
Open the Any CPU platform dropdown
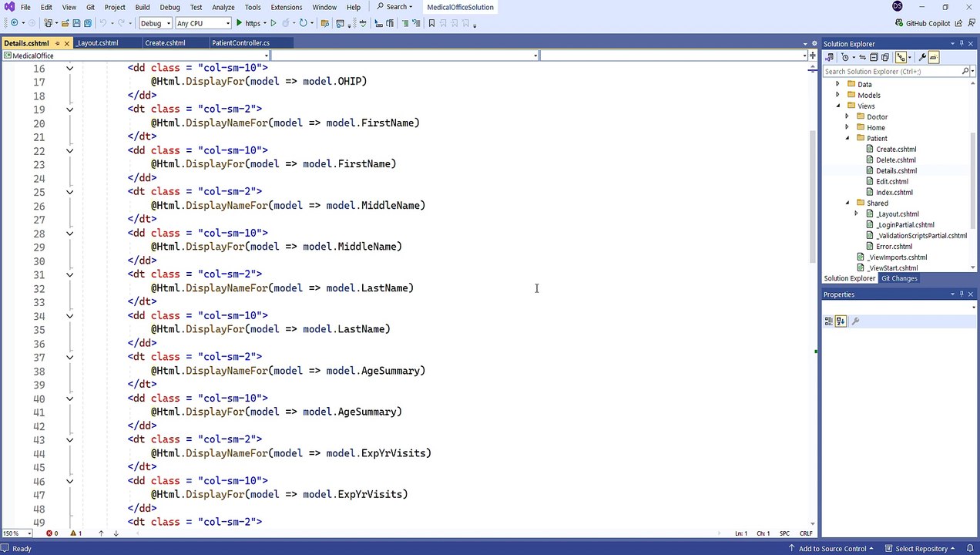203,23
